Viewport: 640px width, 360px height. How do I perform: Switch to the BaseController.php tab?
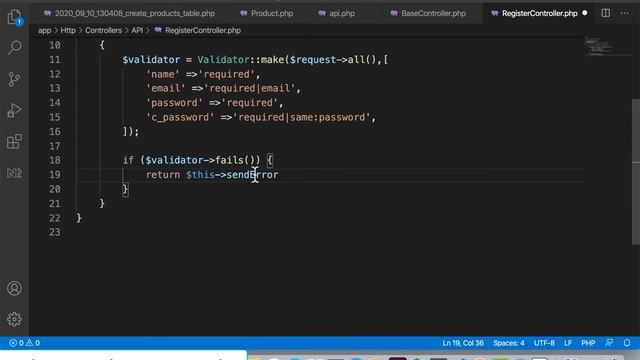(428, 13)
